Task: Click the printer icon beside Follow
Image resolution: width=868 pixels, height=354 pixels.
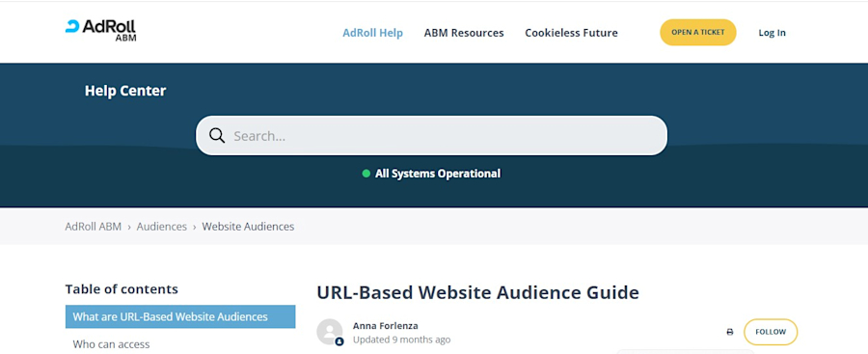Action: pos(730,332)
